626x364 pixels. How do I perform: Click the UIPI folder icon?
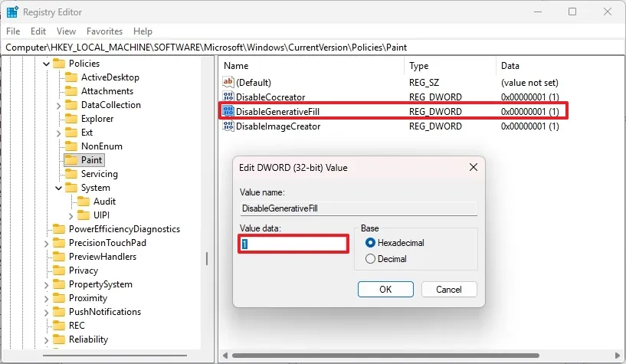(x=84, y=215)
